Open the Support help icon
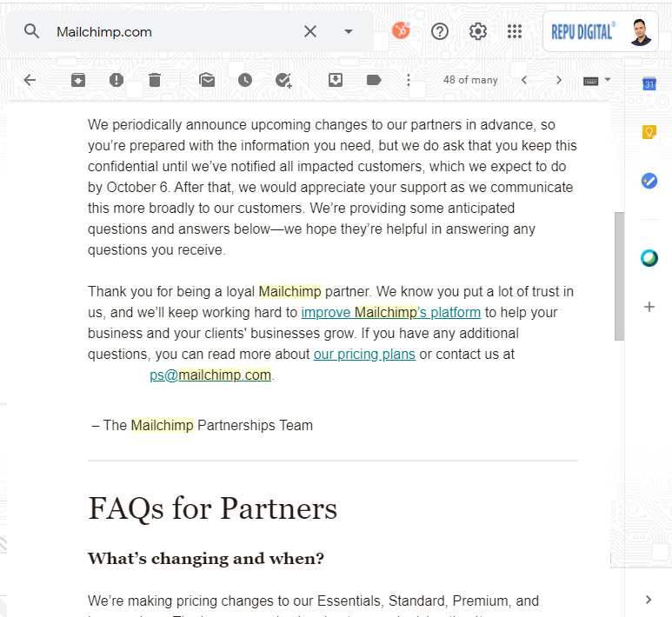The width and height of the screenshot is (672, 617). point(439,31)
